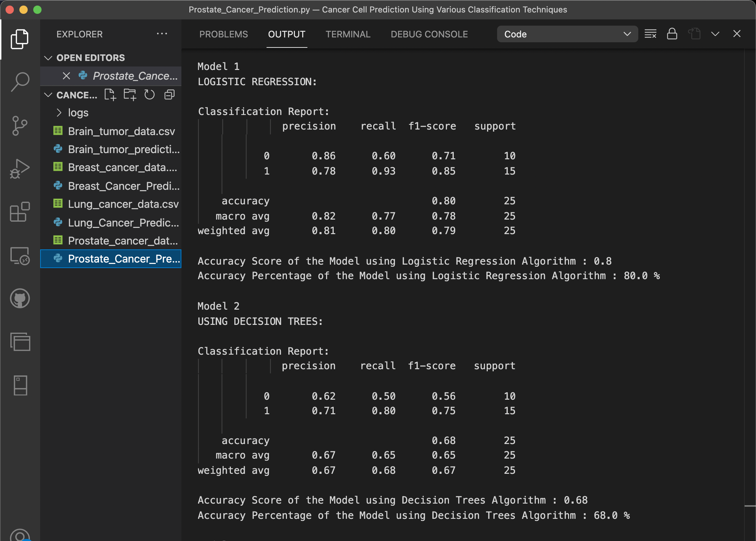Click the New File icon in Explorer

(110, 95)
